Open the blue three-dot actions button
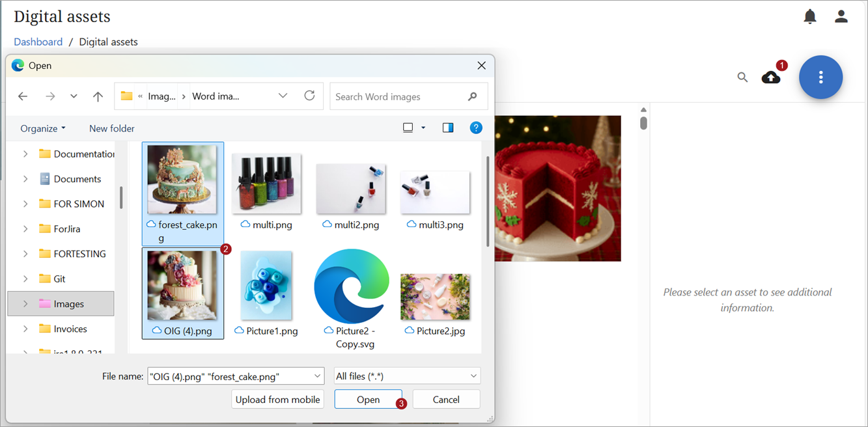 820,77
